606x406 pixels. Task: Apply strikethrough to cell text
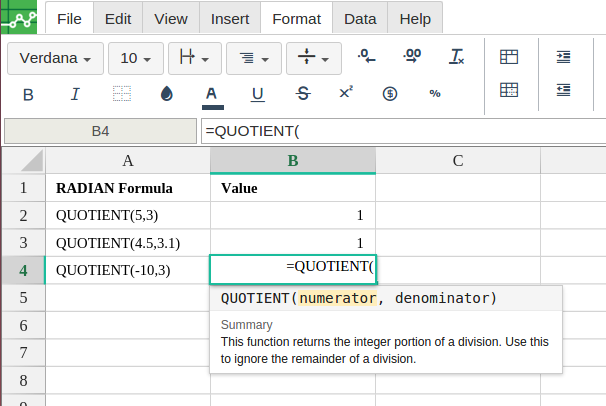coord(303,94)
